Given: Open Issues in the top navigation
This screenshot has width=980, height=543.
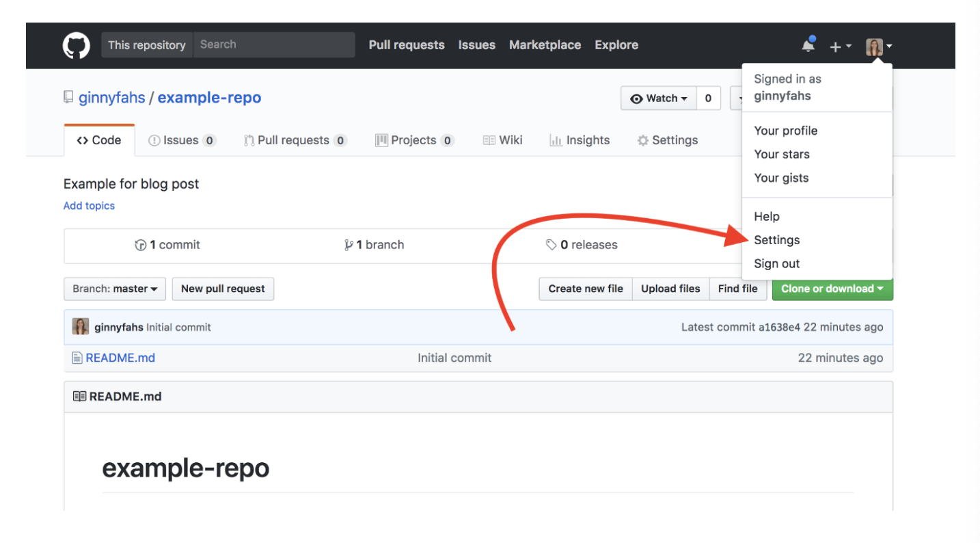Looking at the screenshot, I should click(477, 45).
